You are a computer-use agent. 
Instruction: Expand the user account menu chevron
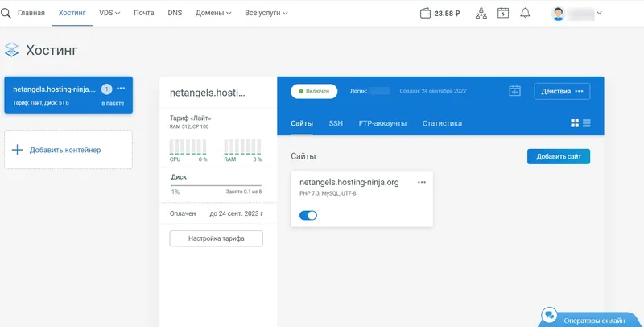[599, 13]
